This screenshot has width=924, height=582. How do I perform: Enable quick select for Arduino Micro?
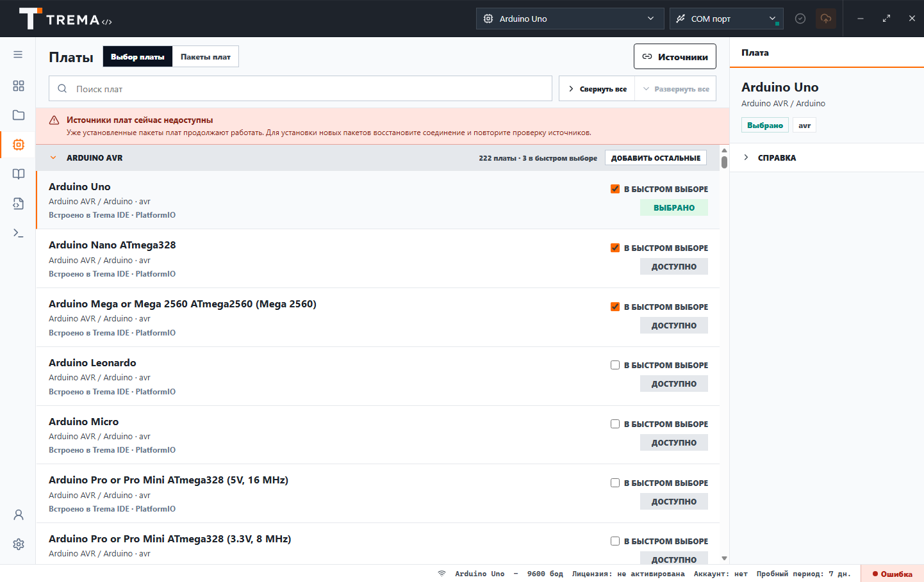(x=615, y=424)
